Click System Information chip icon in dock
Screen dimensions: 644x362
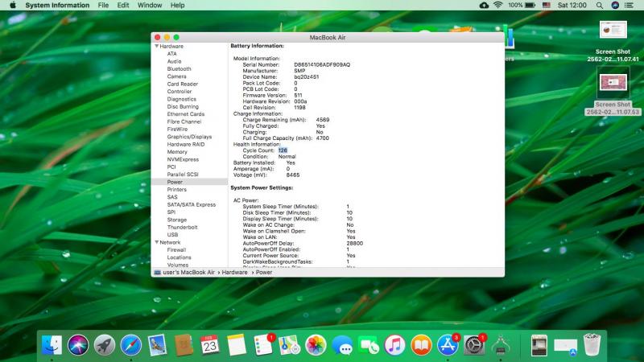(500, 345)
